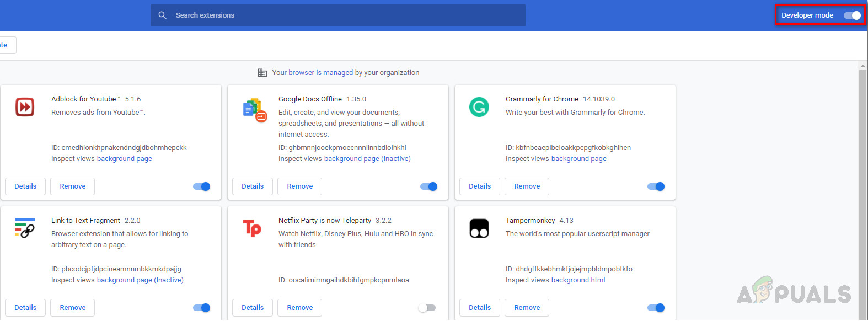
Task: Click the Grammarly for Chrome extension icon
Action: 479,107
